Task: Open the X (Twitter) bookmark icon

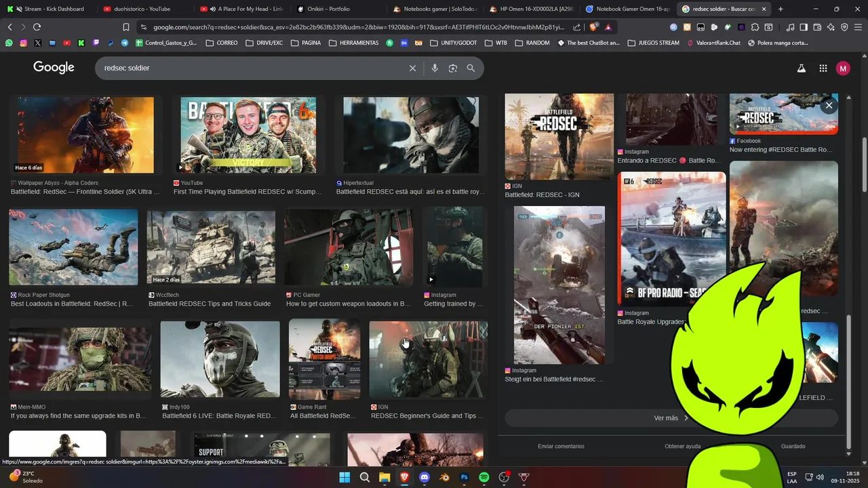Action: tap(37, 43)
